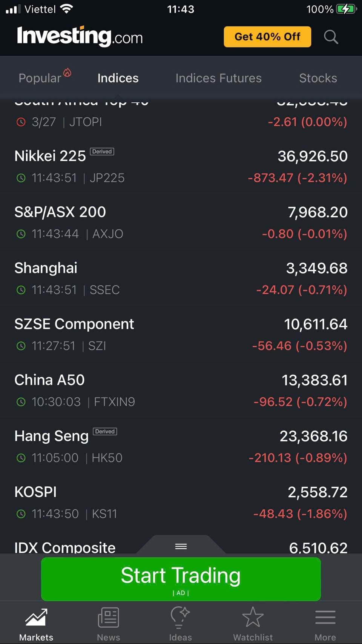The image size is (362, 644).
Task: Tap the flame icon next to Popular
Action: tap(67, 72)
